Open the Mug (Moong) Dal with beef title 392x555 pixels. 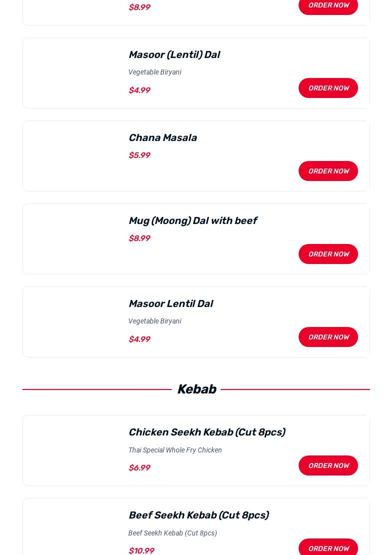tap(192, 220)
